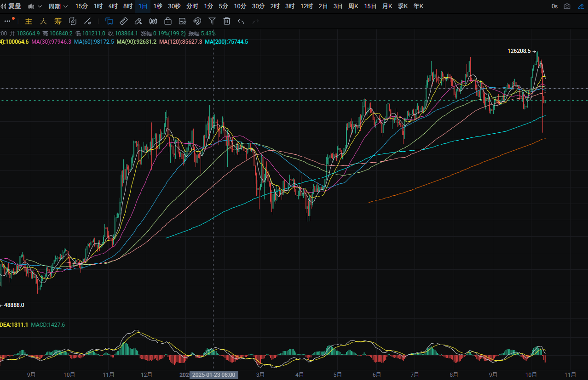The width and height of the screenshot is (588, 380).
Task: Select the eraser/highlighter pen tool
Action: pos(138,21)
